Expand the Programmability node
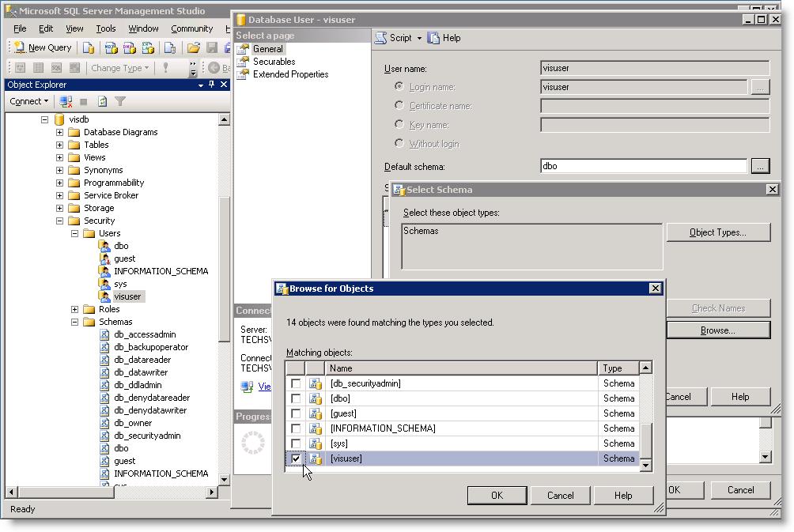 [60, 183]
